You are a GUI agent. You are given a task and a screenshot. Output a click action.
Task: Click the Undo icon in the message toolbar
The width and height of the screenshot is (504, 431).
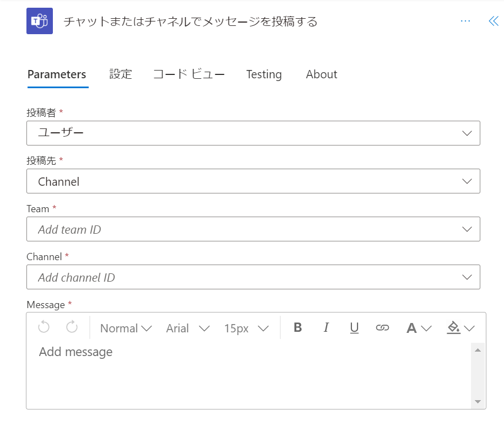(44, 327)
